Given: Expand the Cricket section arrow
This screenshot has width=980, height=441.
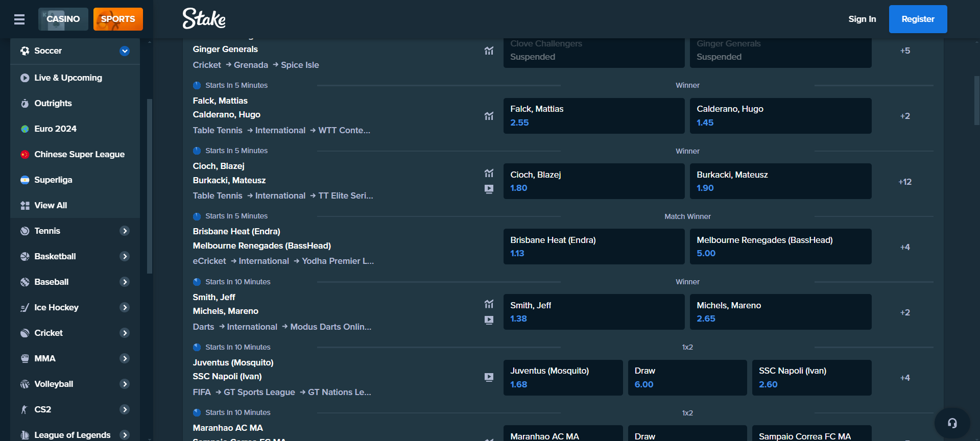Looking at the screenshot, I should (125, 333).
